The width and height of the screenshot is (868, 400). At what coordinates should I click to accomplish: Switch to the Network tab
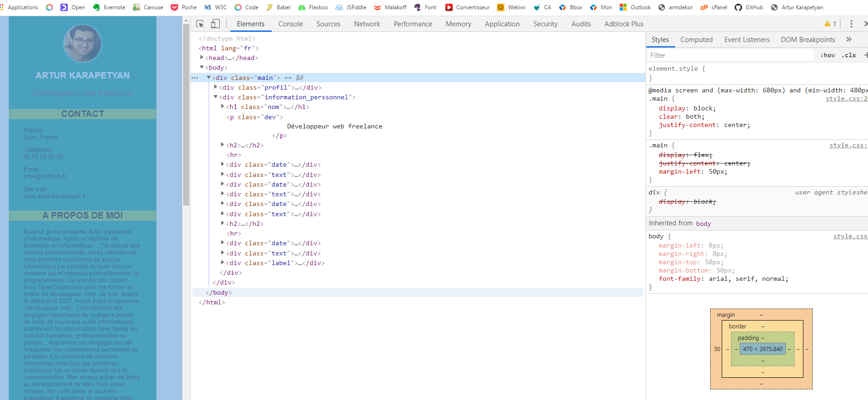367,24
